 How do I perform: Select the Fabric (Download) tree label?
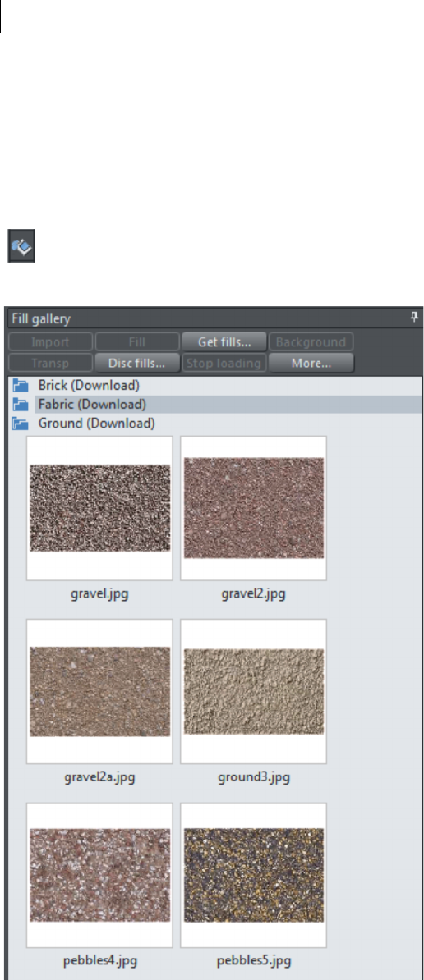click(93, 405)
